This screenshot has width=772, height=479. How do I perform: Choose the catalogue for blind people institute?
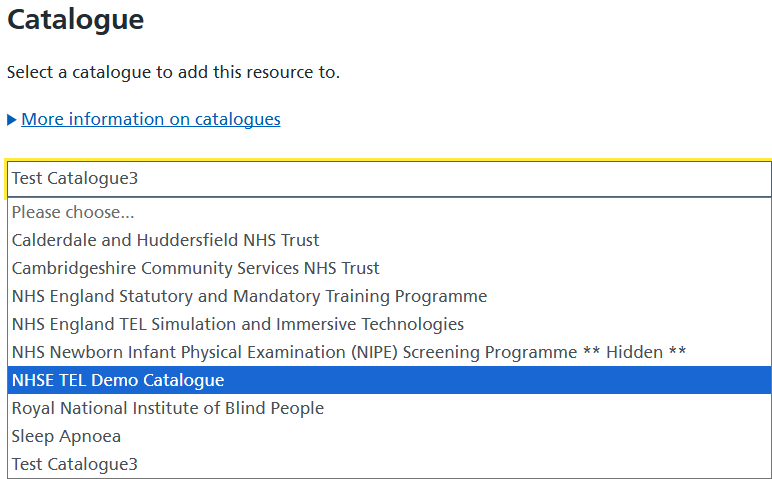coord(389,408)
